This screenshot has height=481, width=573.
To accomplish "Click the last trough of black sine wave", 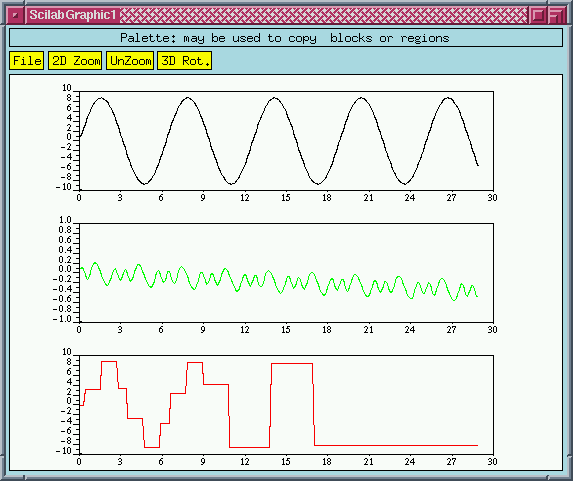I will [405, 183].
